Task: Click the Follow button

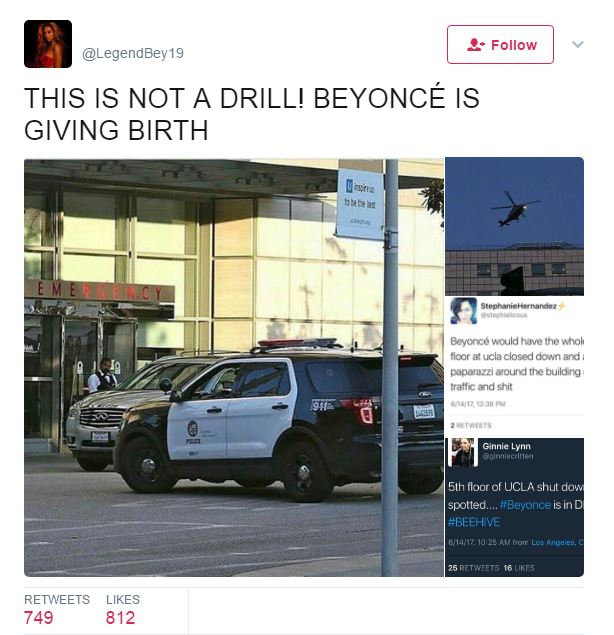Action: [x=500, y=45]
